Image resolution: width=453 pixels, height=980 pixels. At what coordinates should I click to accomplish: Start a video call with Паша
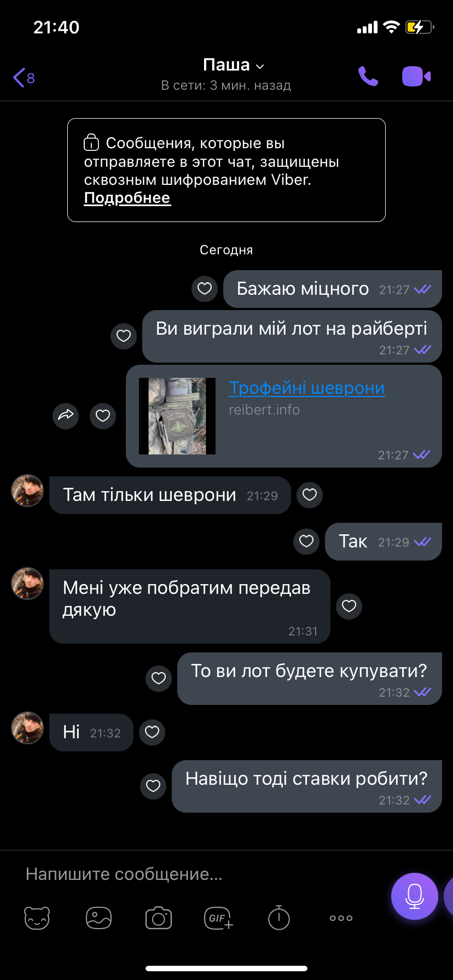coord(416,77)
